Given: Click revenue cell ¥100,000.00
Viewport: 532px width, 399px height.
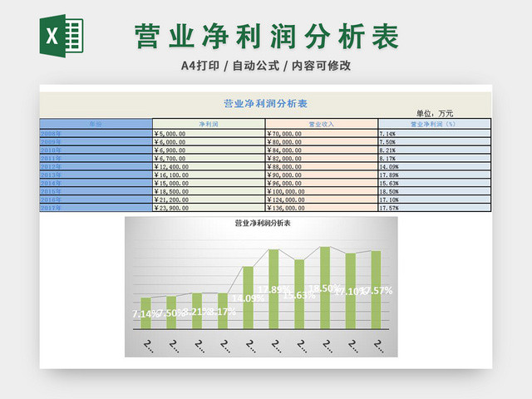Looking at the screenshot, I should [x=322, y=191].
